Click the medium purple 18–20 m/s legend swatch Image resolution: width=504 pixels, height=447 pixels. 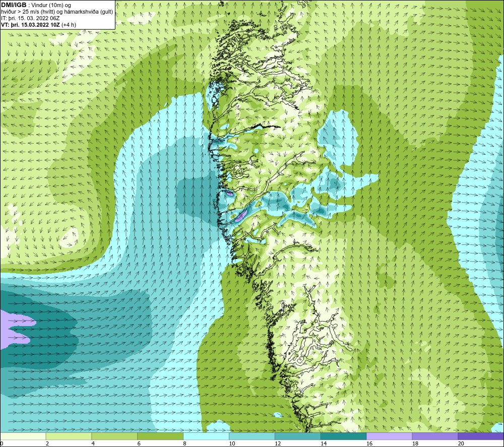pos(435,436)
